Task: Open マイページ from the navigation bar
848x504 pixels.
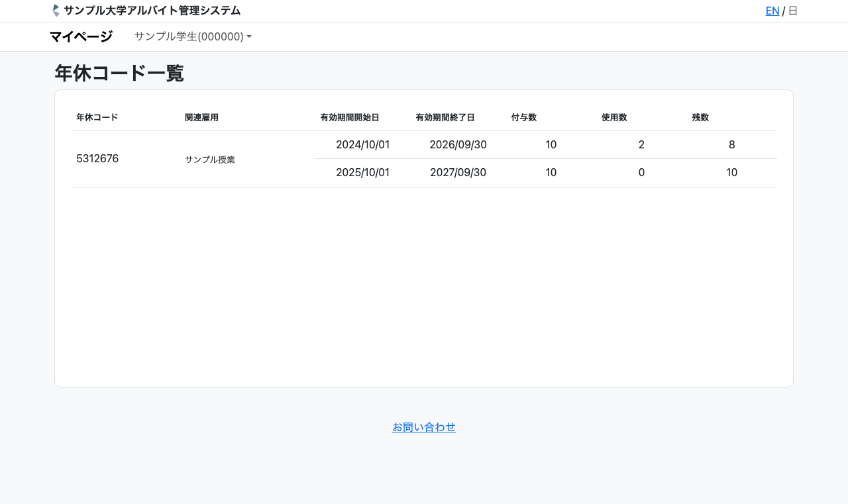Action: (81, 36)
